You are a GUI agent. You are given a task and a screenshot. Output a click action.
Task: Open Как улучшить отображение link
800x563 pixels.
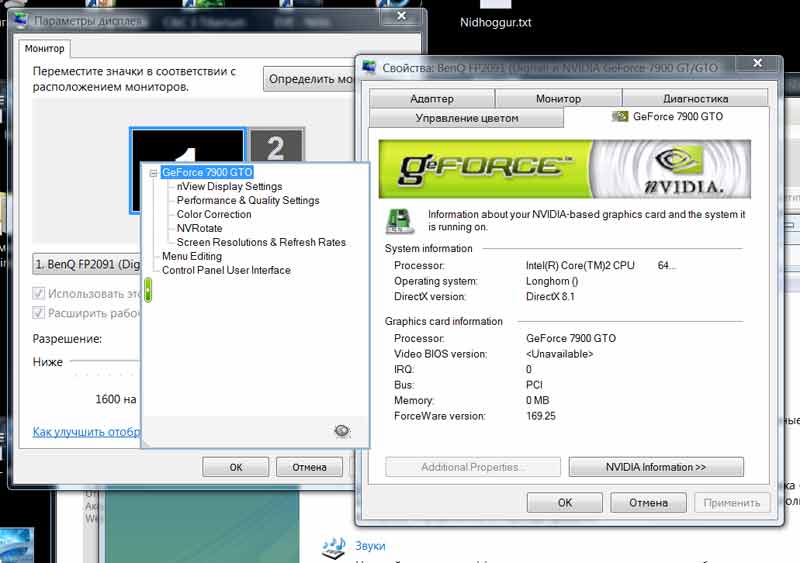(x=86, y=432)
